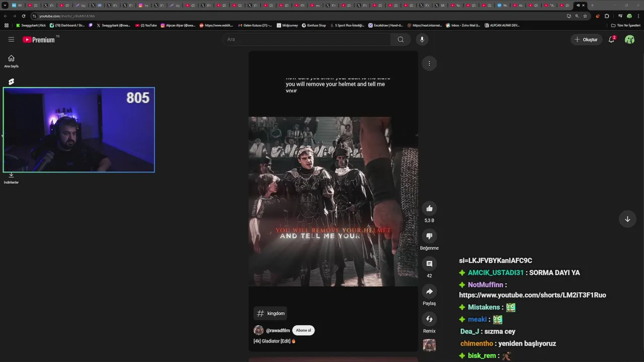This screenshot has width=644, height=362.
Task: Open Swaggybark | Kick bookmark
Action: click(x=31, y=25)
